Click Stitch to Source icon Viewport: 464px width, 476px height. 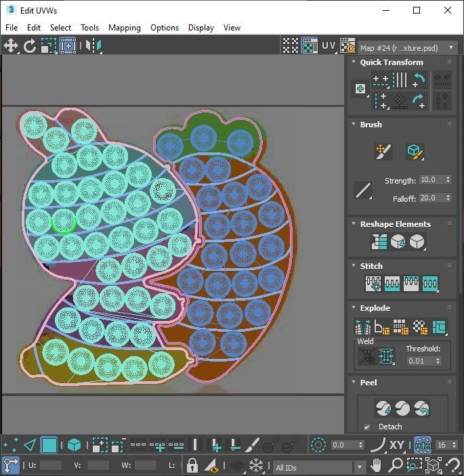tap(411, 284)
